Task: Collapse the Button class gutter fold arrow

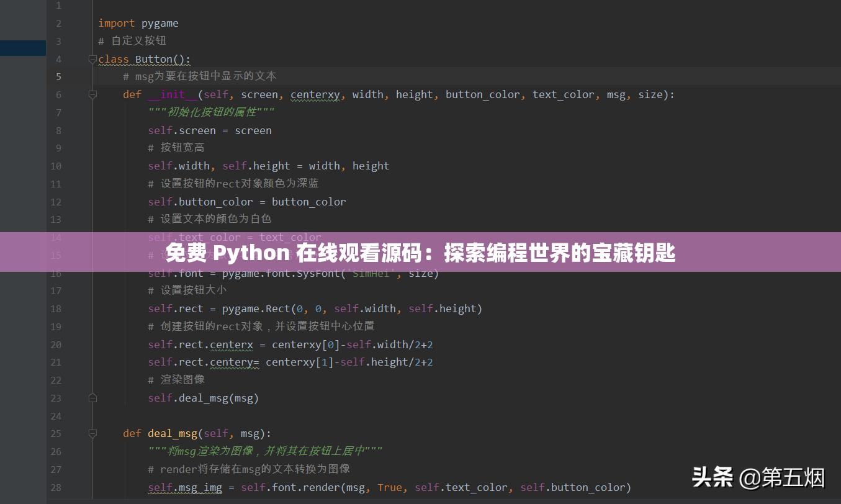Action: point(92,59)
